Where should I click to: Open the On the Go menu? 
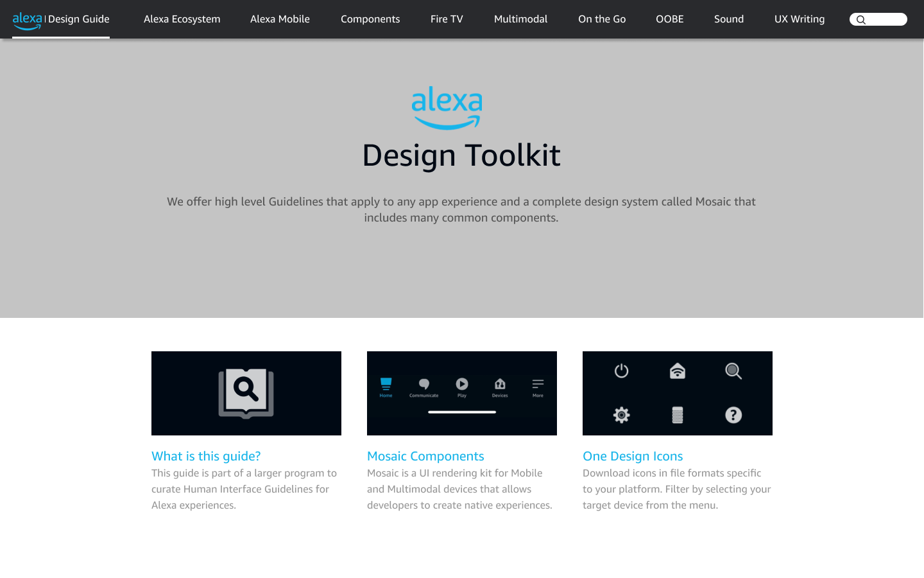tap(602, 19)
